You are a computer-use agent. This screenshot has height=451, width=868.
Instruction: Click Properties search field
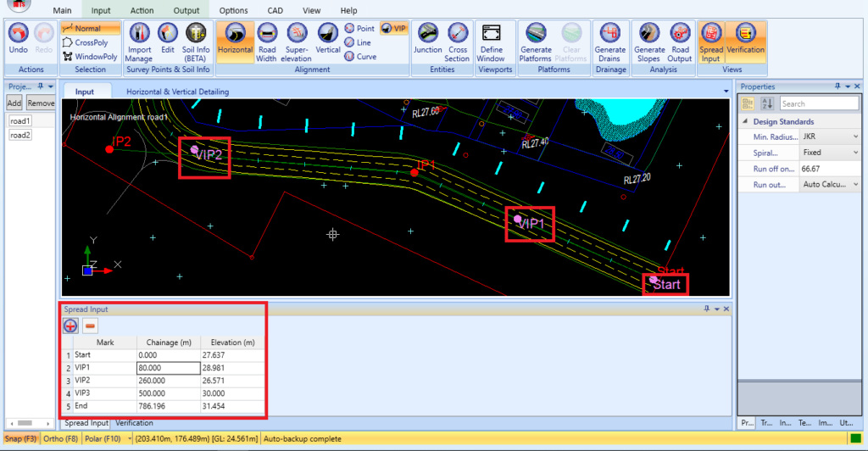(x=820, y=103)
